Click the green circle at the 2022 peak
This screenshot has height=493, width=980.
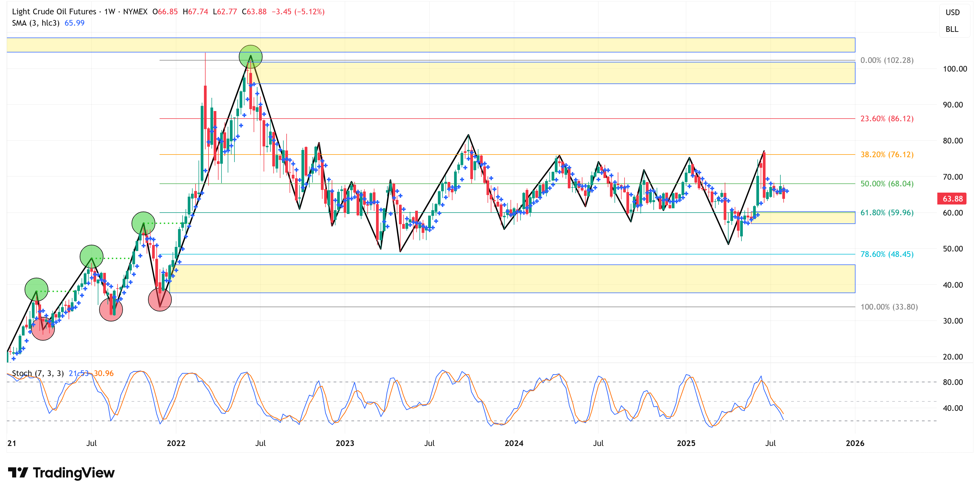click(x=250, y=57)
